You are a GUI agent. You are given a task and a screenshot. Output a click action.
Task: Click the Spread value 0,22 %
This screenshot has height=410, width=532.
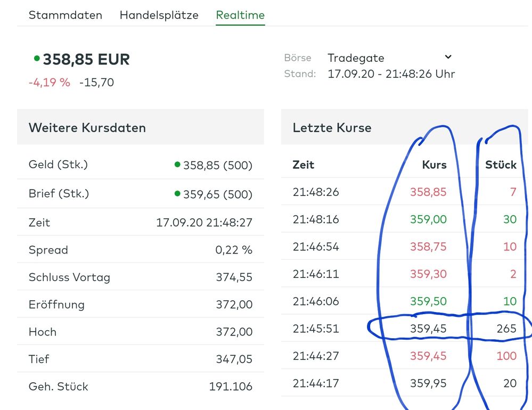[x=234, y=250]
